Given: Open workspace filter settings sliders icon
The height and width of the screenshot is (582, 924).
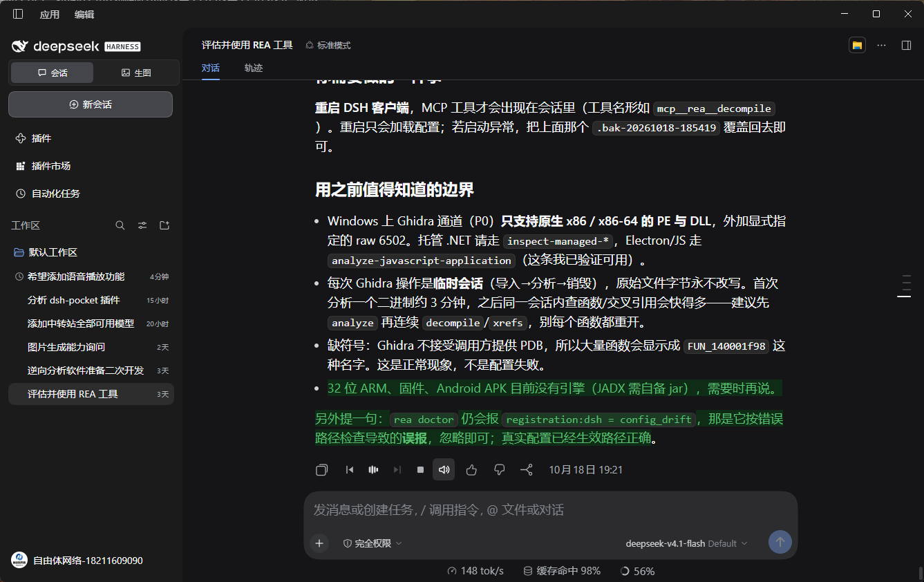Looking at the screenshot, I should [142, 225].
